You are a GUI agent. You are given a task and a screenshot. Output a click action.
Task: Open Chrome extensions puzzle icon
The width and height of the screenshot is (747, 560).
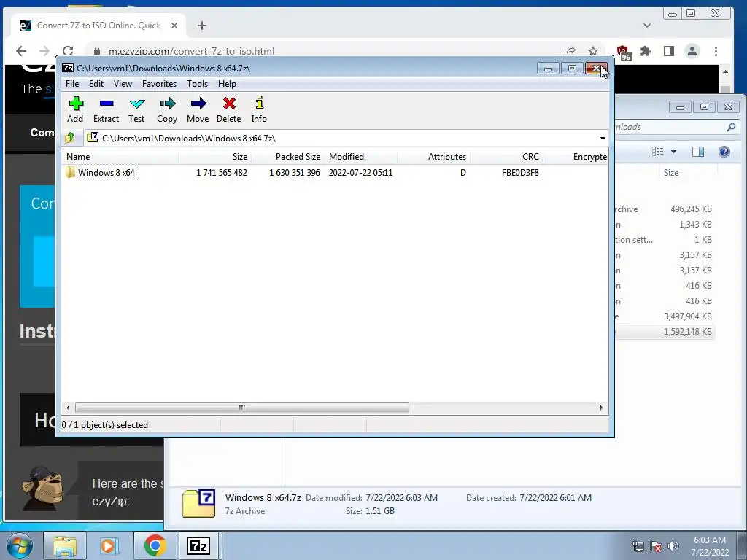[x=646, y=51]
